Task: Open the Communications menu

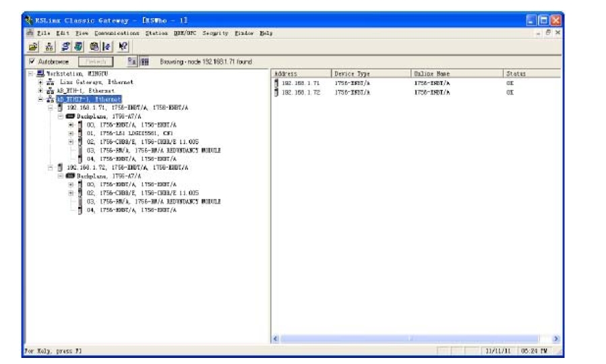Action: pyautogui.click(x=118, y=32)
